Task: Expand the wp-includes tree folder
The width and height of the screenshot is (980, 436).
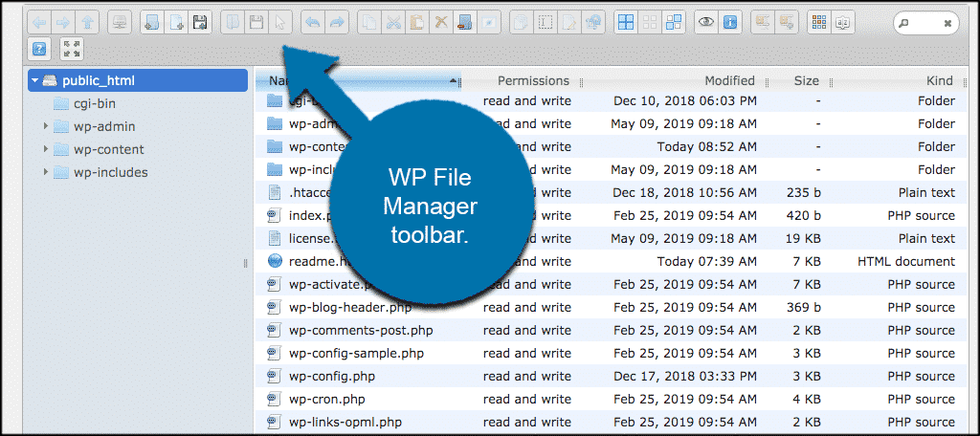Action: (x=46, y=172)
